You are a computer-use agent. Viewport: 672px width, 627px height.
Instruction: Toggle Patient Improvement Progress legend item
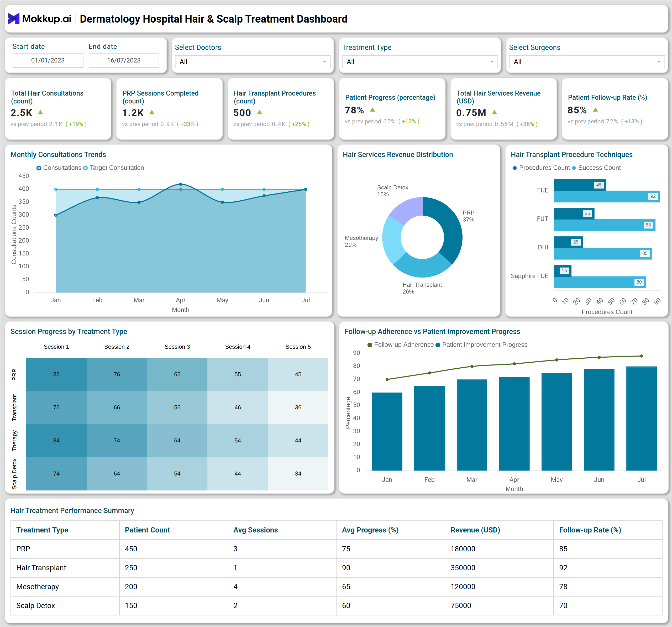pos(481,344)
